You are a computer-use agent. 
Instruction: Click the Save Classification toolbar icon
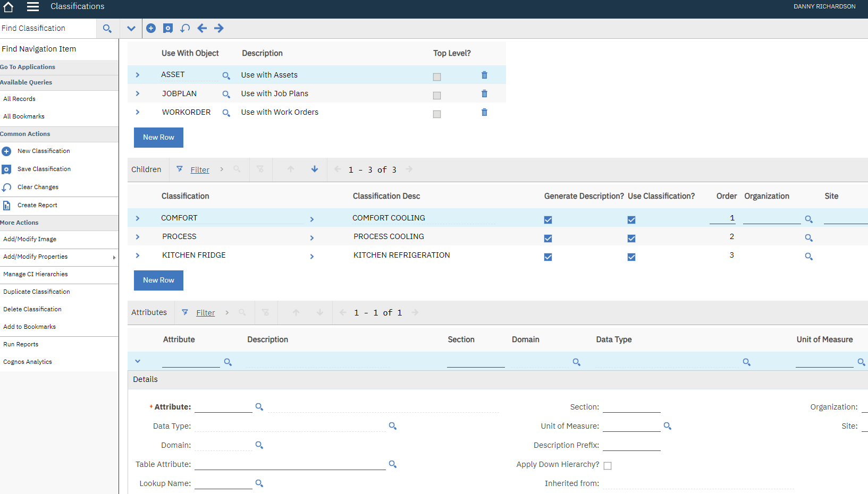click(168, 28)
